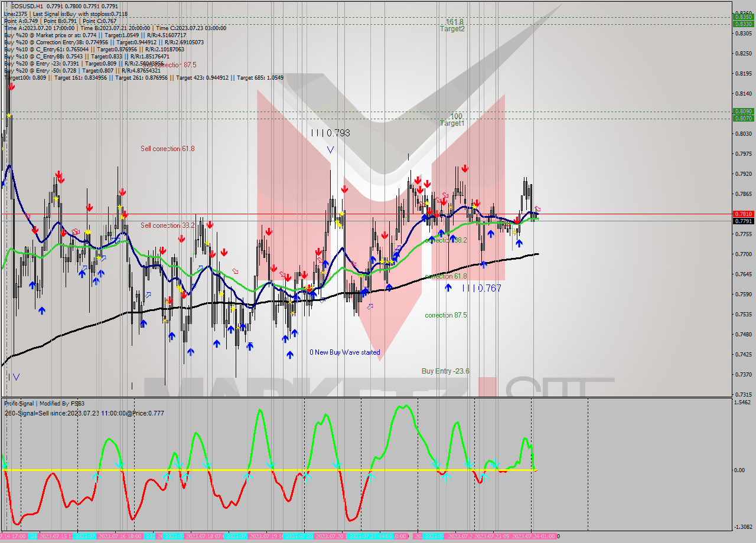Click the 0.7590 price axis value

(x=743, y=294)
